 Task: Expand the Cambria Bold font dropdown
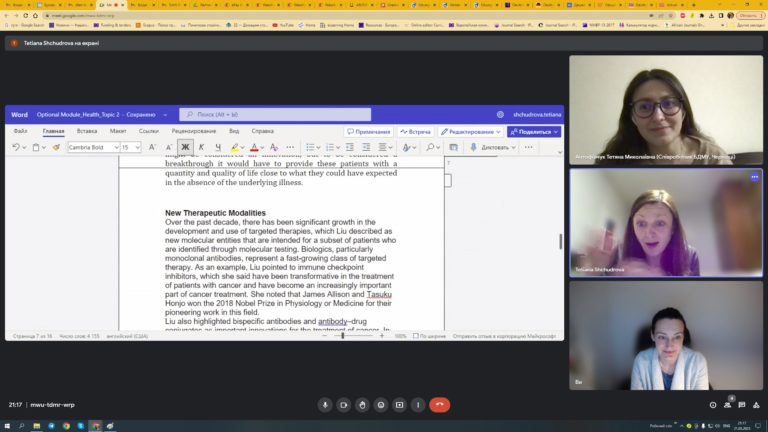pos(115,147)
